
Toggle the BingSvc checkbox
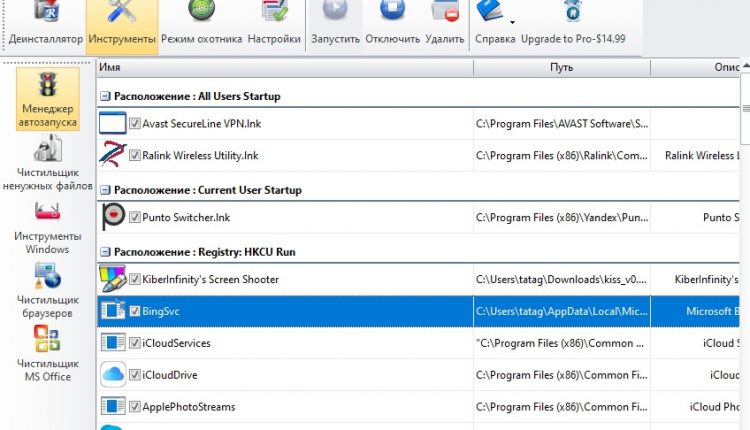coord(135,311)
